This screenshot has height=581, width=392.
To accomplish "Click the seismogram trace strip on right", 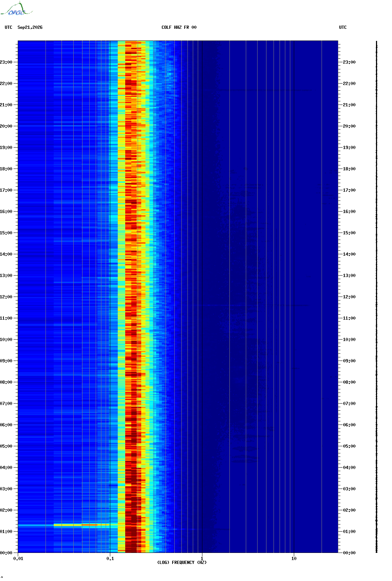I will pyautogui.click(x=377, y=297).
